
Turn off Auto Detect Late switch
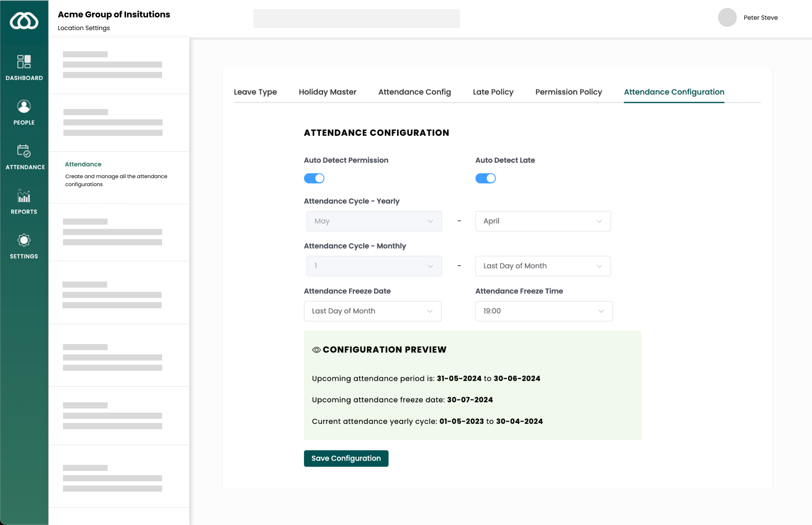(x=485, y=178)
